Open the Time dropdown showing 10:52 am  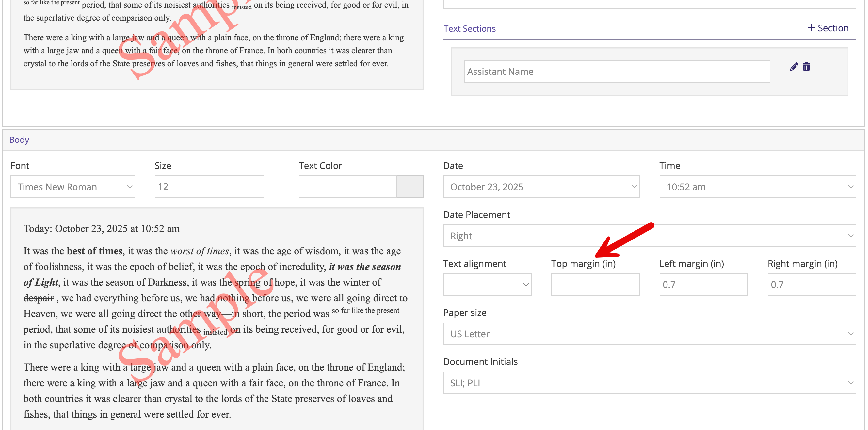[x=757, y=187]
